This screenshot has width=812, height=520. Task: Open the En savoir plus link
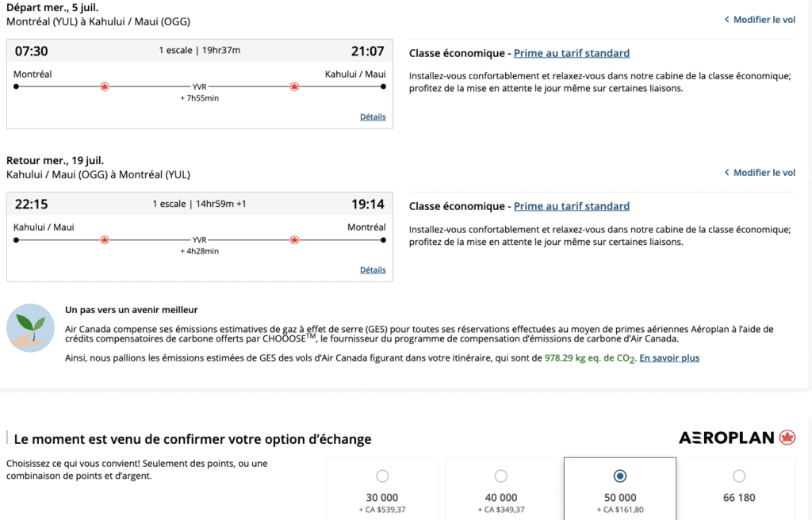coord(669,358)
